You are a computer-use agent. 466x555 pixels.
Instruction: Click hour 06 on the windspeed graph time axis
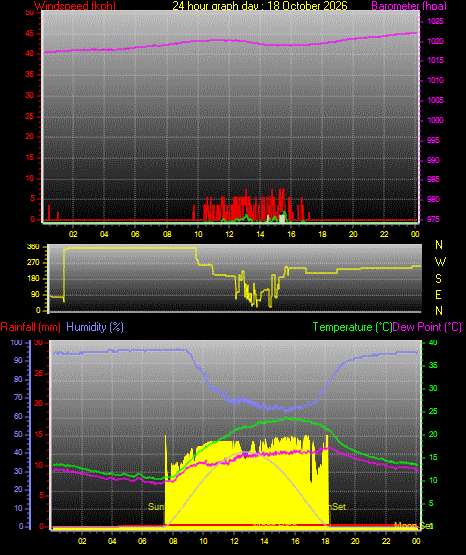(135, 234)
